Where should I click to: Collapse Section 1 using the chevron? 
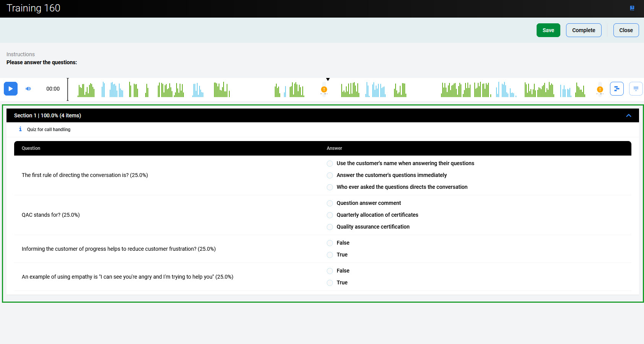coord(629,115)
